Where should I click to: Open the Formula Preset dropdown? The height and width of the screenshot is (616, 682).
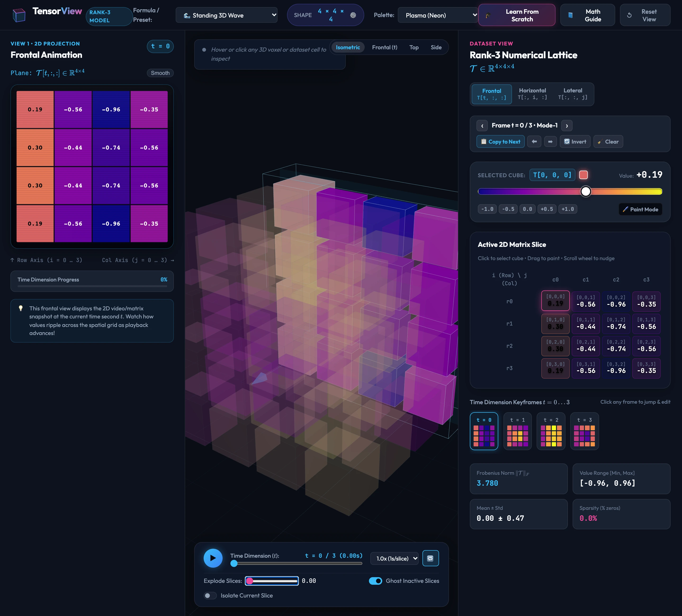227,15
